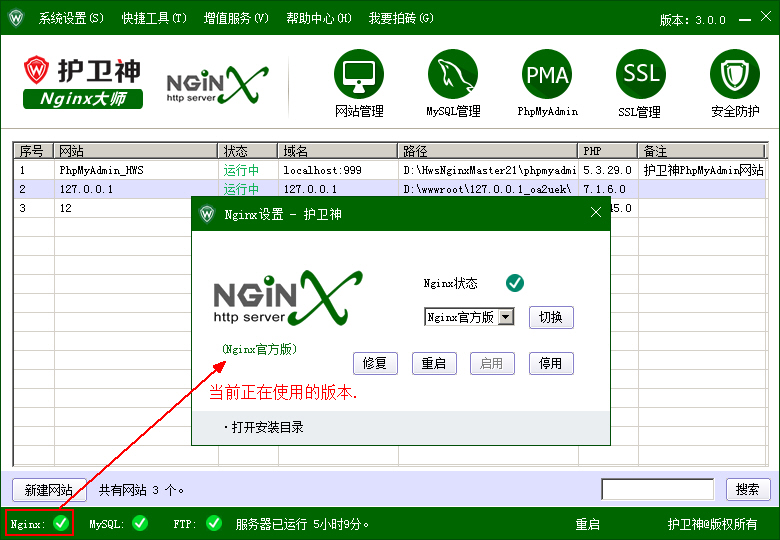Expand the Nginx官方版 version dropdown
Image resolution: width=780 pixels, height=540 pixels.
(505, 317)
